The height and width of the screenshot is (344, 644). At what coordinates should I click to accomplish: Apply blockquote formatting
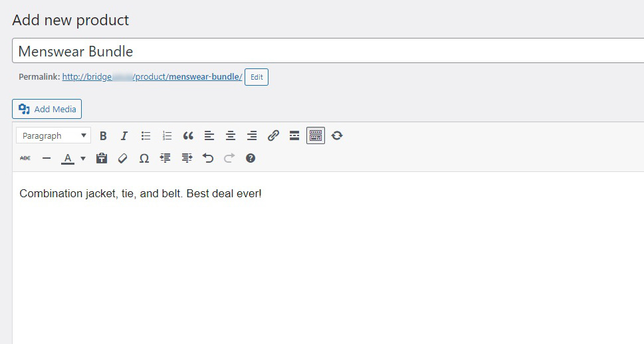pos(188,135)
